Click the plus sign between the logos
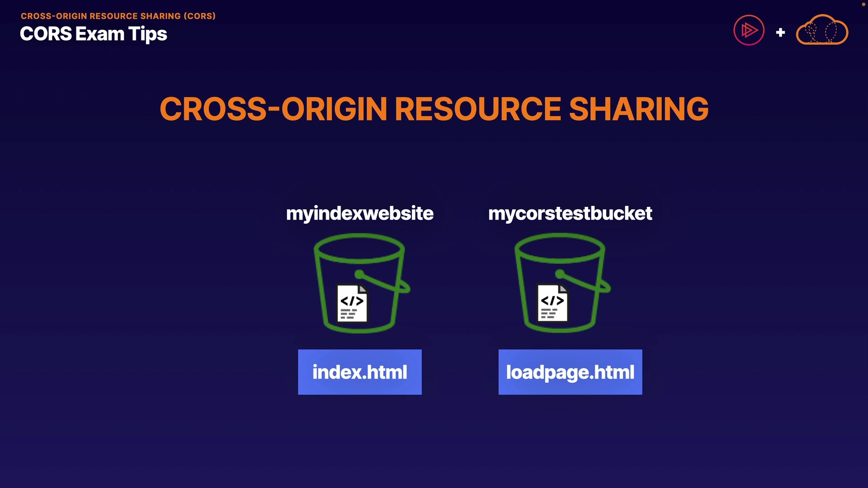Screen dimensions: 868x488 tap(780, 33)
